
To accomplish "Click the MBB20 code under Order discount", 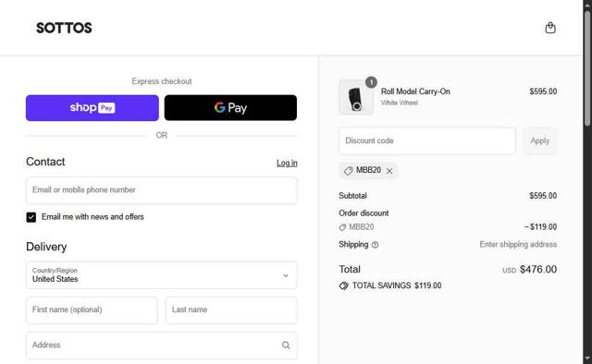I will [x=362, y=227].
